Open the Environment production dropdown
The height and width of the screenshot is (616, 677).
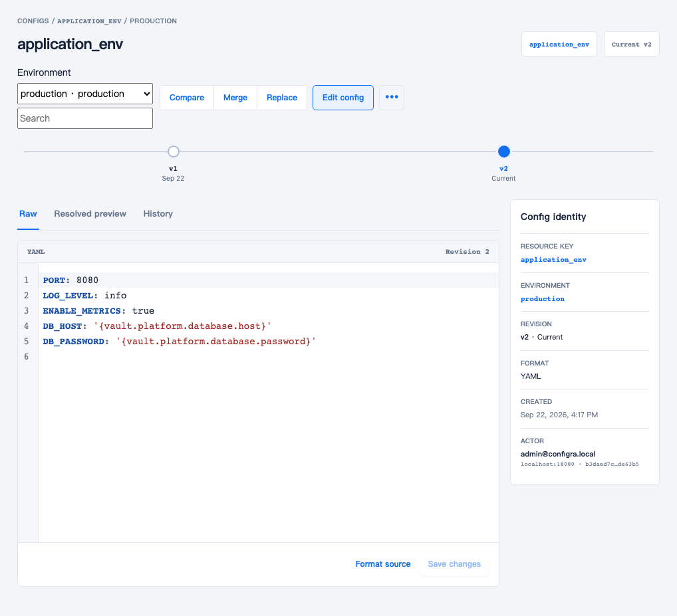(x=85, y=94)
